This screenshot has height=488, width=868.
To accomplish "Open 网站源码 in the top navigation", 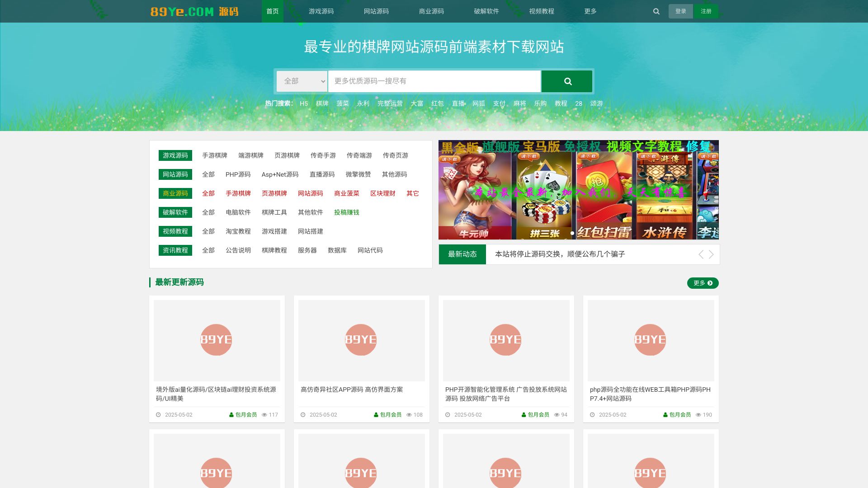I will tap(376, 11).
